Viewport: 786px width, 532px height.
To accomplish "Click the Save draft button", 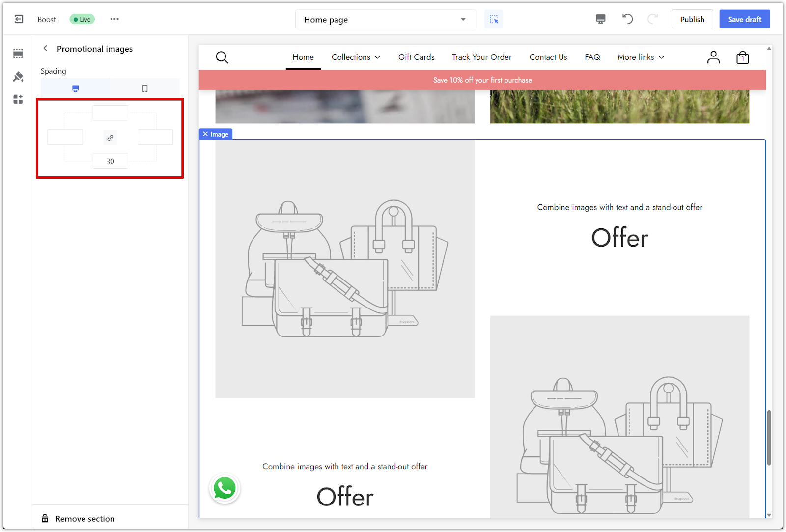I will [x=744, y=19].
